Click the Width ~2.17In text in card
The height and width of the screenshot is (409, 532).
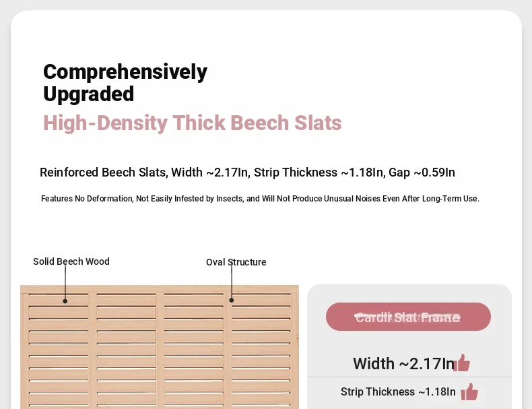(404, 364)
